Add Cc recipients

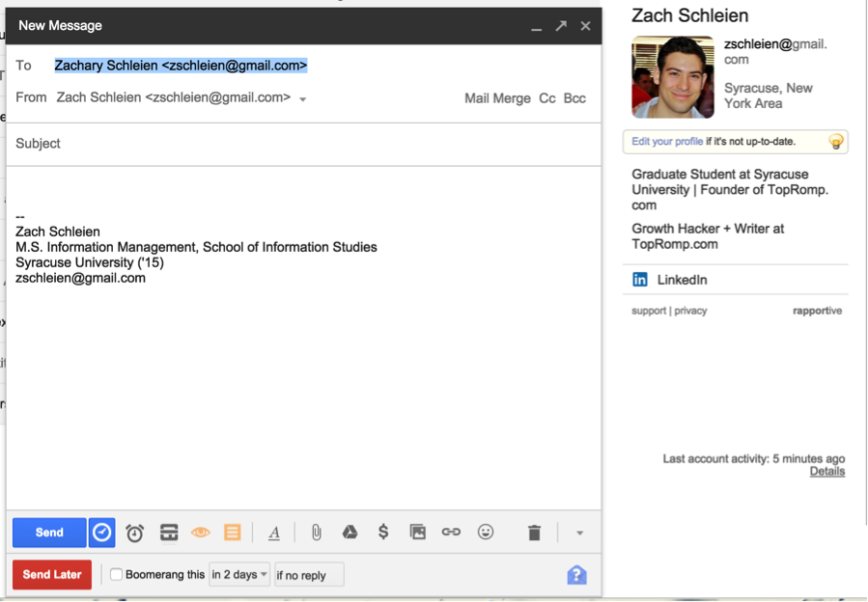(x=546, y=98)
